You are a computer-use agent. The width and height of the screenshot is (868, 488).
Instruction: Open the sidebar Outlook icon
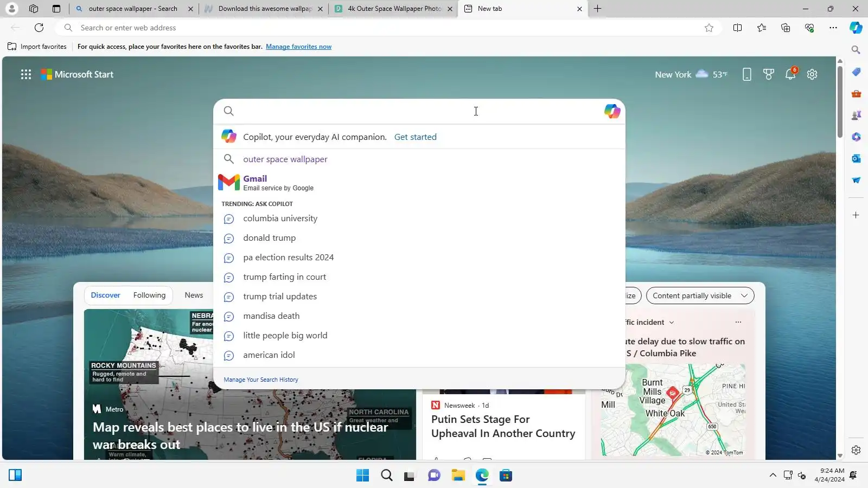856,158
